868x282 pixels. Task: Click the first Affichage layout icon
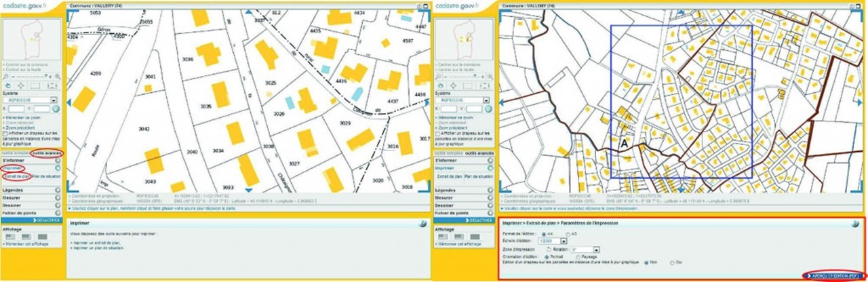10,237
